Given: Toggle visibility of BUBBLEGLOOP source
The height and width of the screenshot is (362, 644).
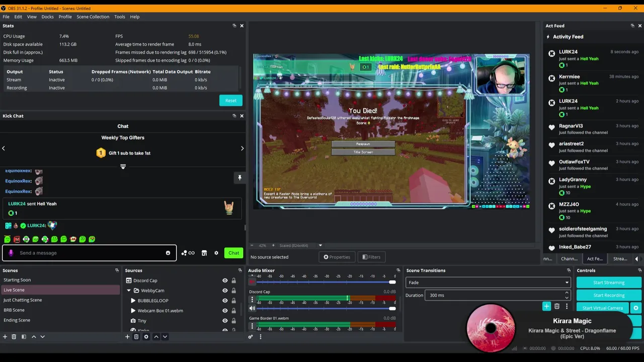Looking at the screenshot, I should 225,301.
